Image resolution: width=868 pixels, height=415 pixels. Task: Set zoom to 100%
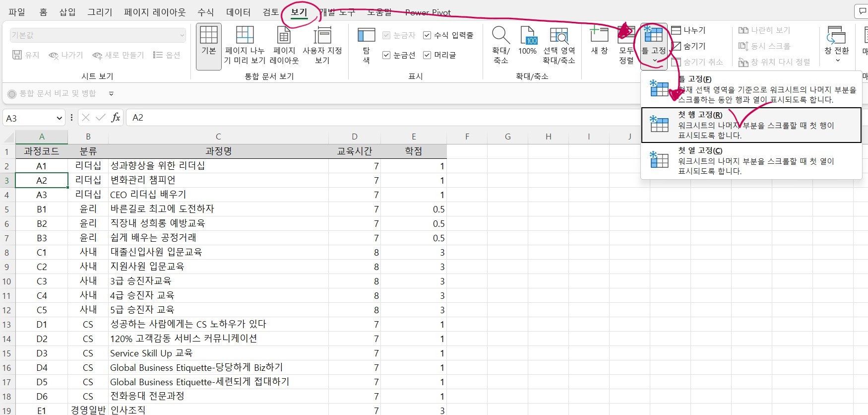tap(528, 41)
